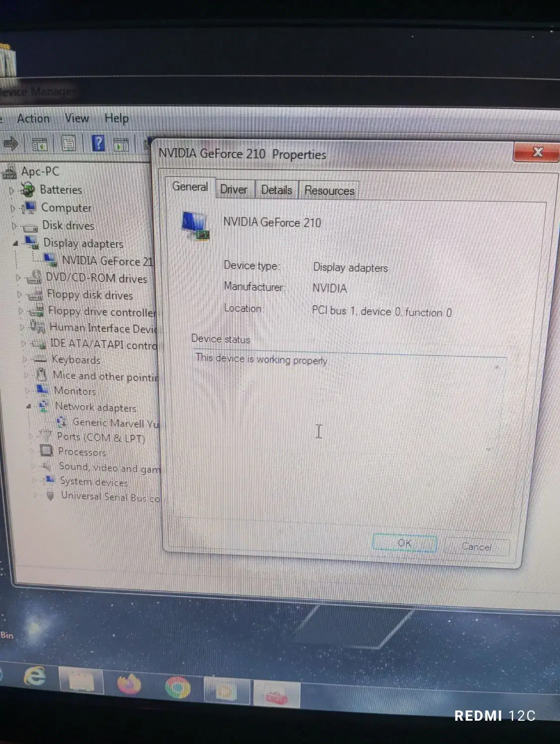Click the Human Interface Devices icon

pyautogui.click(x=38, y=327)
